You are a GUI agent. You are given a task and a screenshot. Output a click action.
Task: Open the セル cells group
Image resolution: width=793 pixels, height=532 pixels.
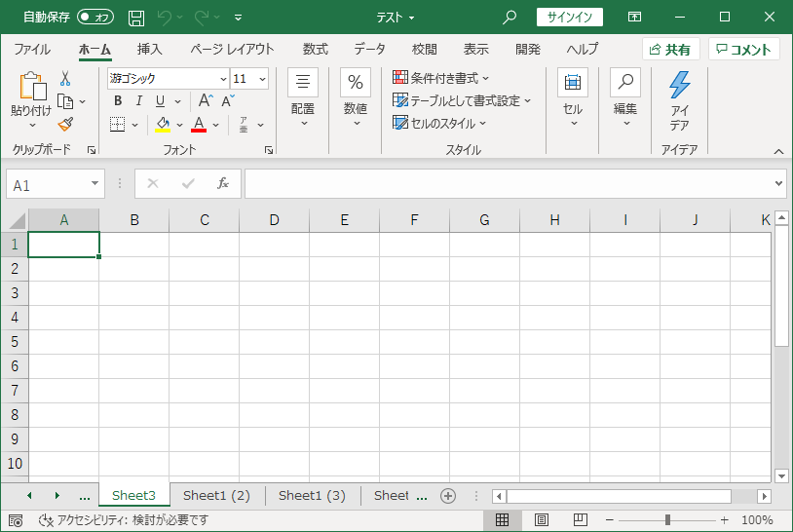pos(573,97)
